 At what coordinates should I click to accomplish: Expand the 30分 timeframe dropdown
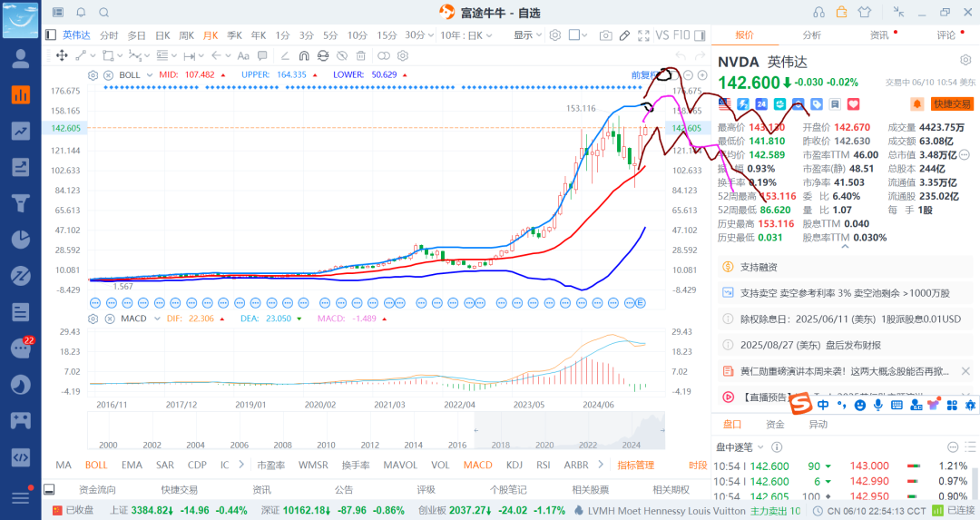[x=431, y=35]
